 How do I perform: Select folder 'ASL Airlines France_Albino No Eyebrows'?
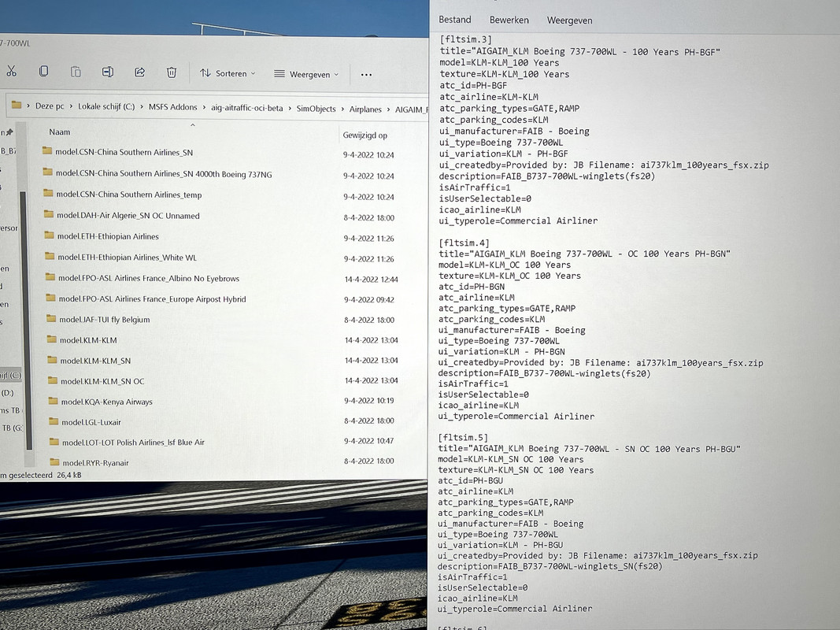[149, 278]
